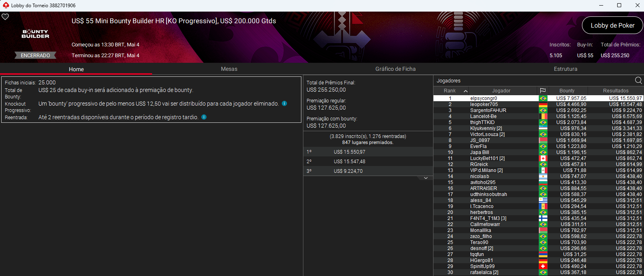Select player desnoff [2] row
Screen dimensions: 644x276
(x=538, y=248)
